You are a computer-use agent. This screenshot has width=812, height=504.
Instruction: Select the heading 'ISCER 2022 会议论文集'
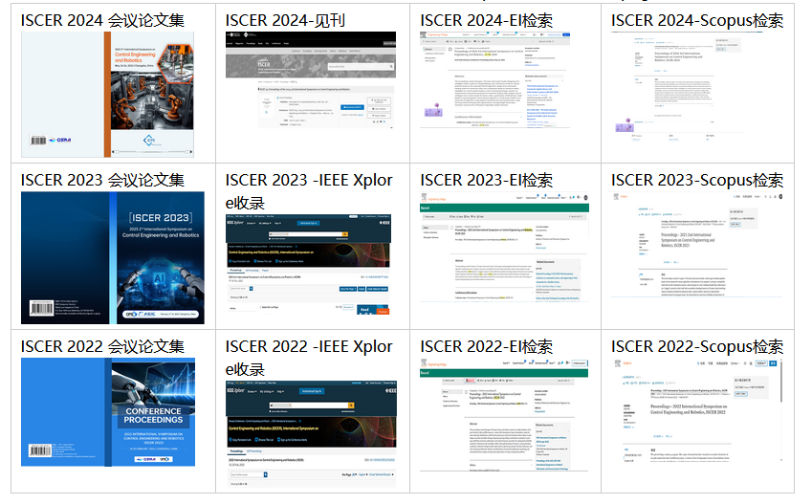tap(102, 346)
